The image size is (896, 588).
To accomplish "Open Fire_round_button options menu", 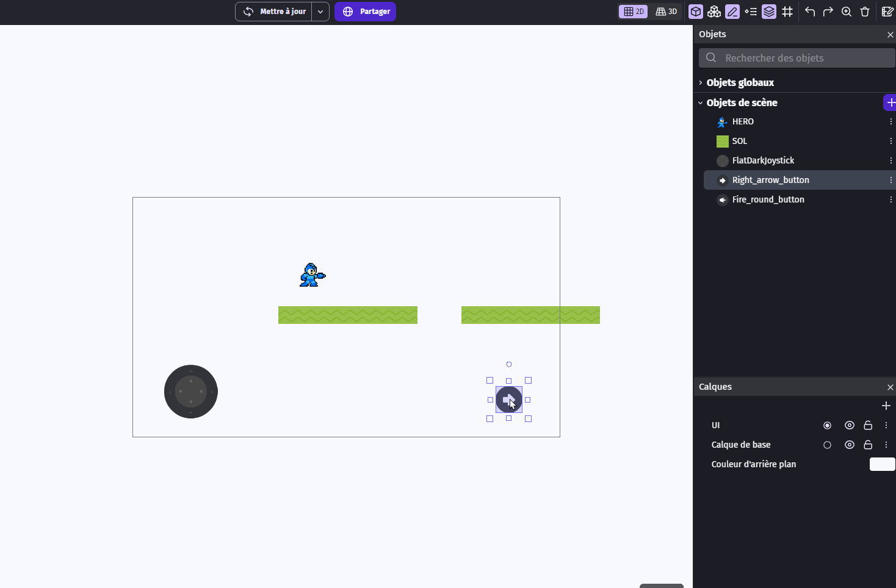I will pos(891,199).
